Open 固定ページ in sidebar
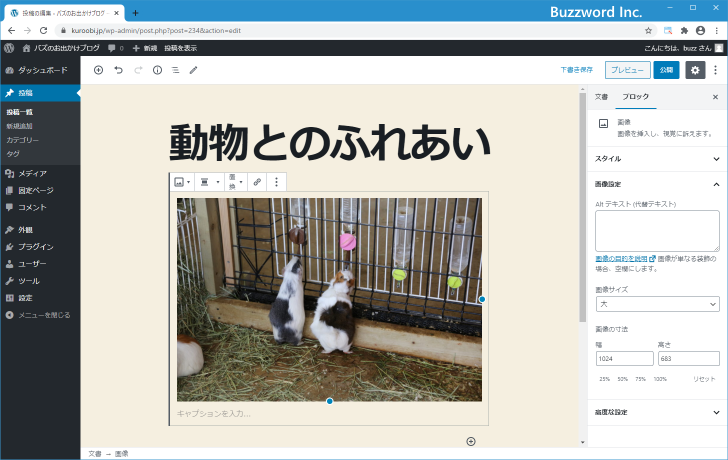Screen dimensions: 728x460 click(x=40, y=190)
